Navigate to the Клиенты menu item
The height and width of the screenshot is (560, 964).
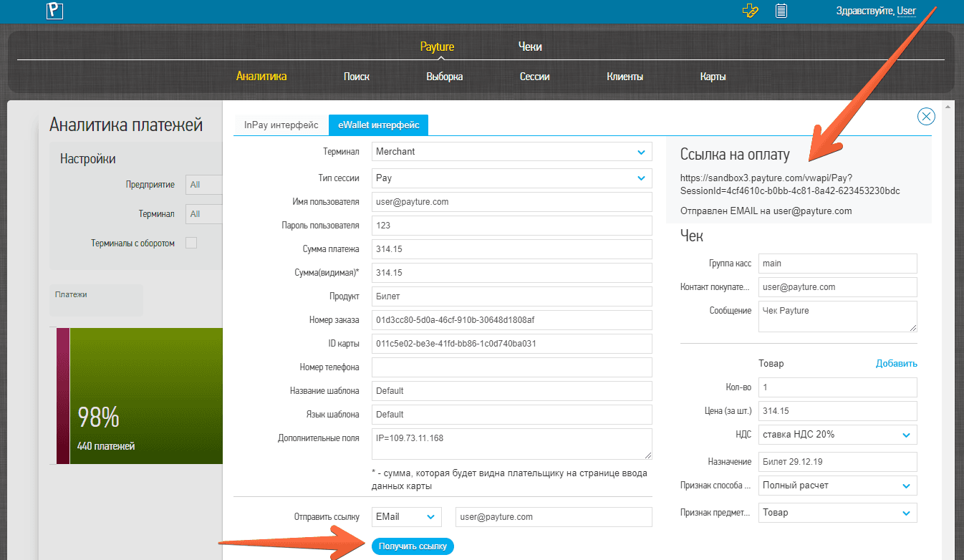(625, 77)
